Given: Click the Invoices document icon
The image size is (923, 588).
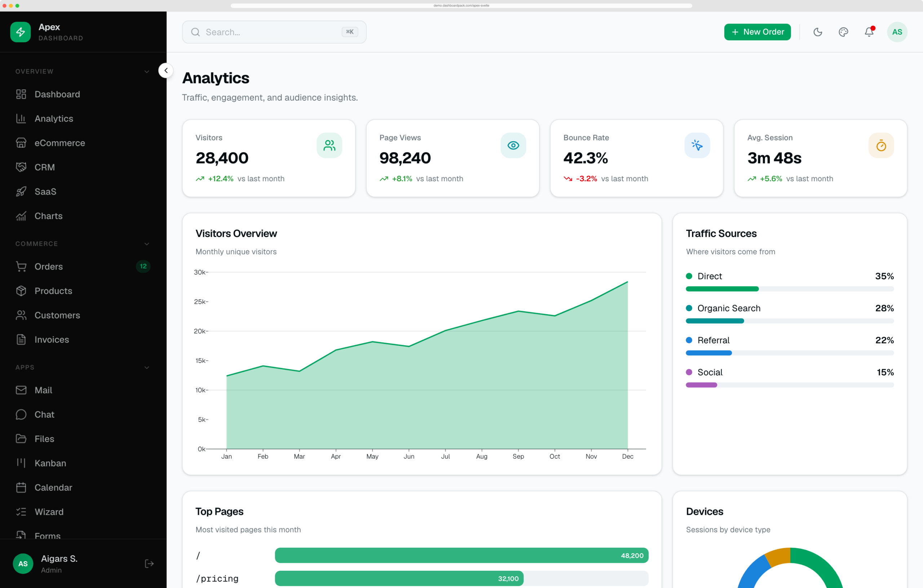Looking at the screenshot, I should click(x=21, y=340).
